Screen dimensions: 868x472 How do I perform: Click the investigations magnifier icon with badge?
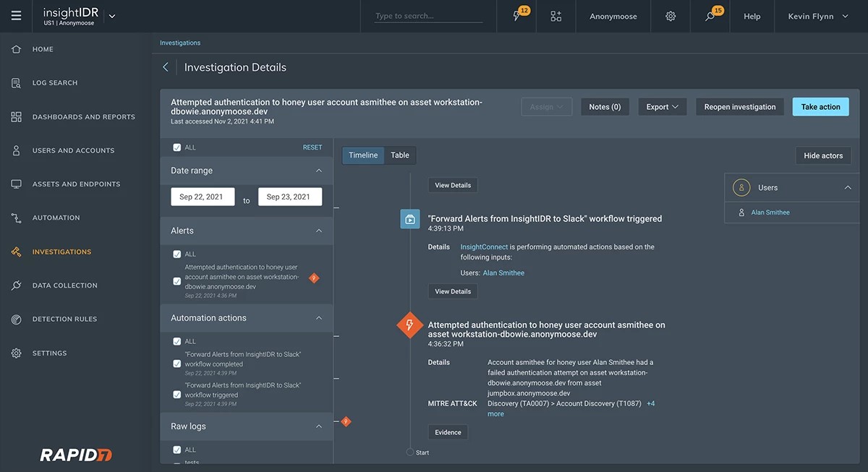[711, 16]
